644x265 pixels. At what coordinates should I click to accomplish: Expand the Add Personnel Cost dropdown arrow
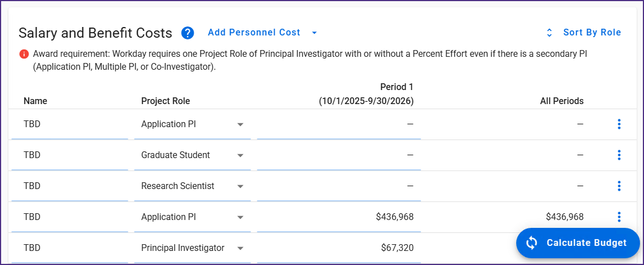315,33
